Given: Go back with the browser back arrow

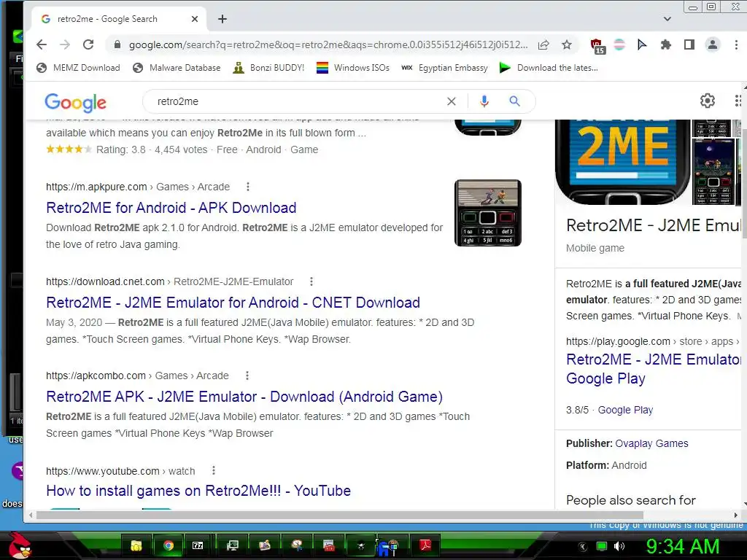Looking at the screenshot, I should click(x=42, y=44).
